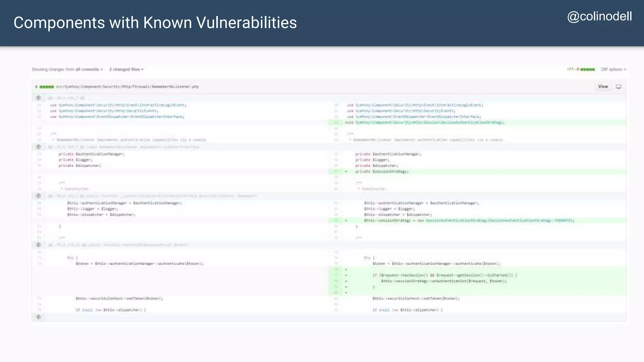Click the RememberMeListener.php file path
The height and width of the screenshot is (362, 644).
(x=127, y=87)
